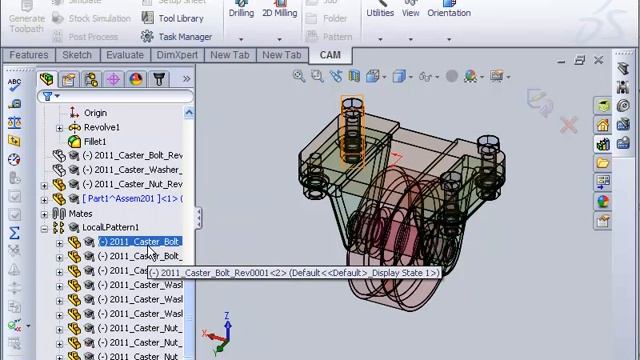Click the Post Process command

pos(85,37)
